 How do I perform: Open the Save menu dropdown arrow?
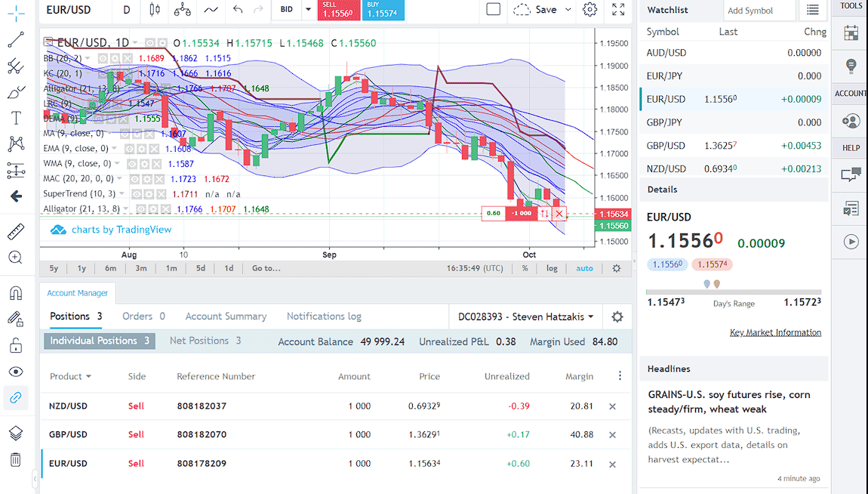(568, 10)
